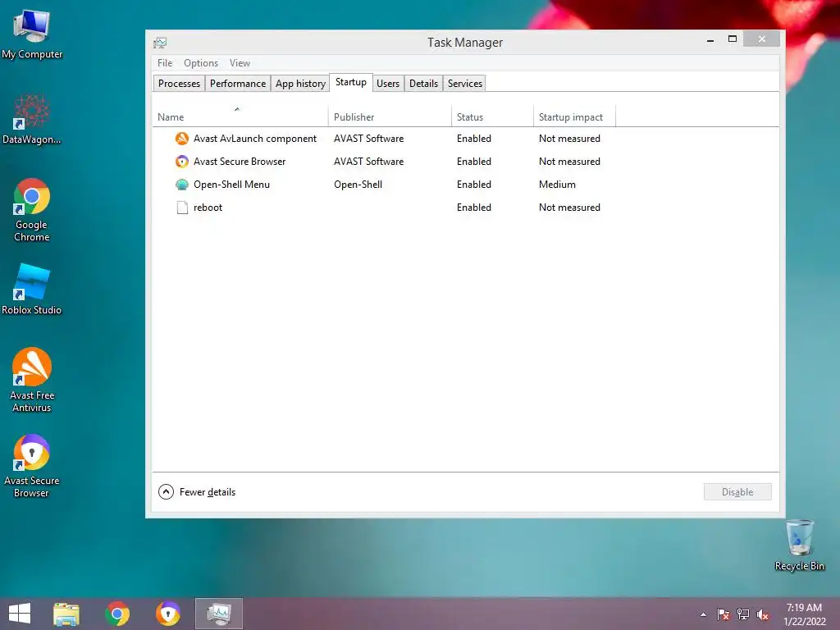The height and width of the screenshot is (630, 840).
Task: Switch to the Performance tab
Action: (x=238, y=84)
